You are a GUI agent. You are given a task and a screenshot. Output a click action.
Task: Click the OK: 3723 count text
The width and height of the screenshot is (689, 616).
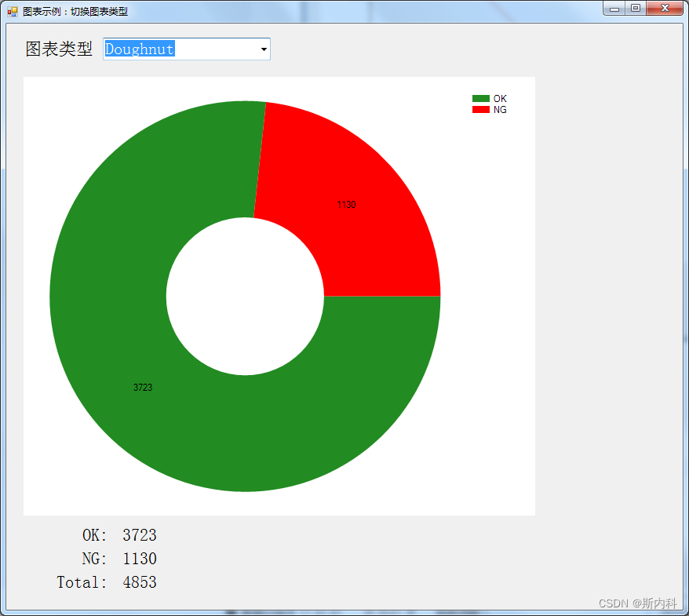click(119, 534)
